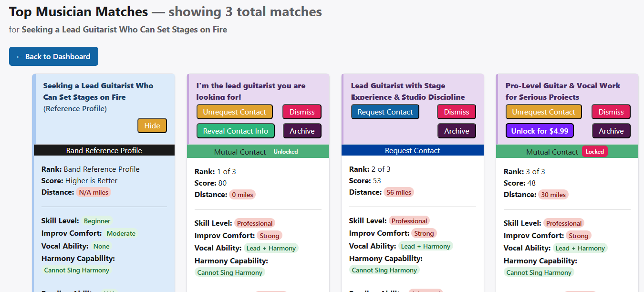Dismiss the 'I'm the lead guitarist' match
The height and width of the screenshot is (292, 644).
[301, 112]
